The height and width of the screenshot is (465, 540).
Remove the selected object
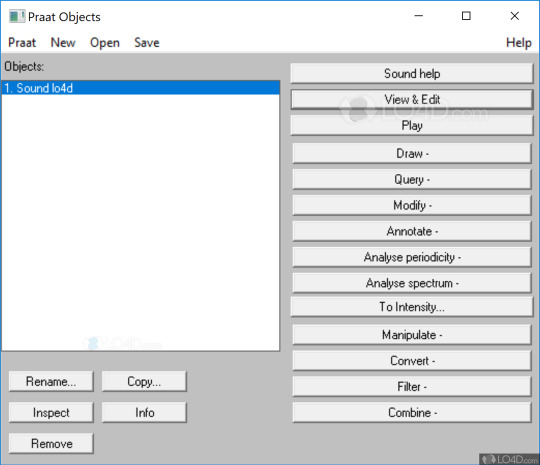(51, 444)
